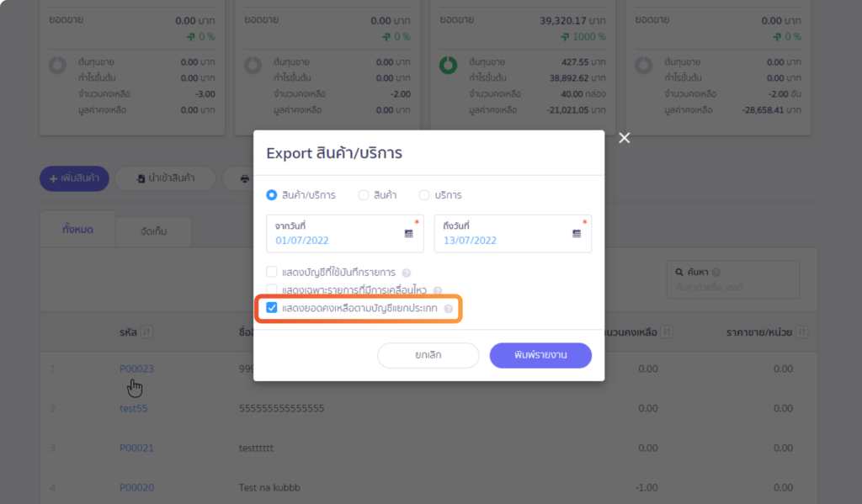Click the พิมพ์รายงาน button
The width and height of the screenshot is (862, 504).
click(540, 355)
